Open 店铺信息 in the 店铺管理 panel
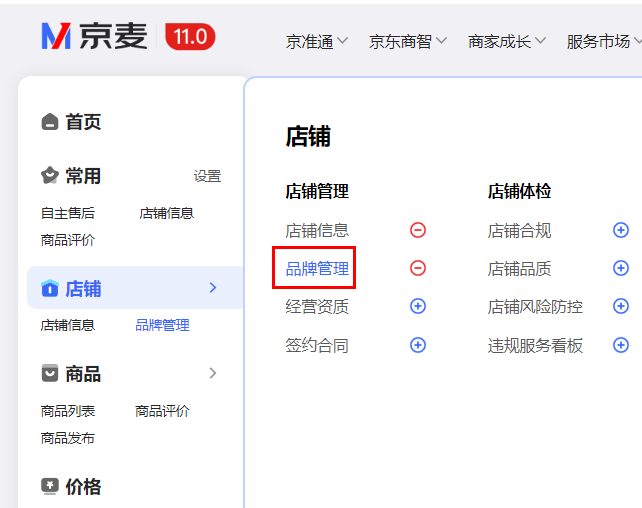 click(317, 230)
